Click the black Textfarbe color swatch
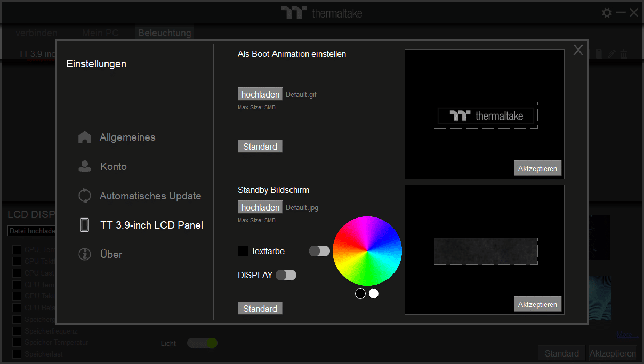Viewport: 644px width, 364px height. click(243, 251)
